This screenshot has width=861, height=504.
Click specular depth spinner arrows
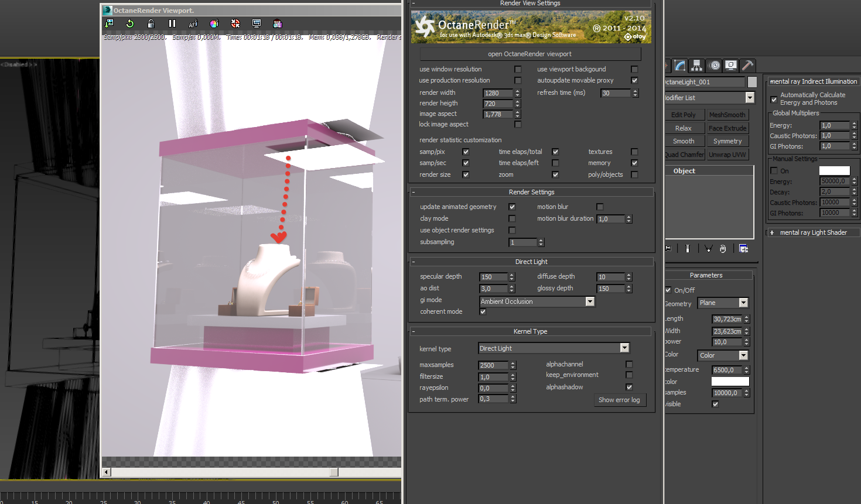click(x=512, y=277)
